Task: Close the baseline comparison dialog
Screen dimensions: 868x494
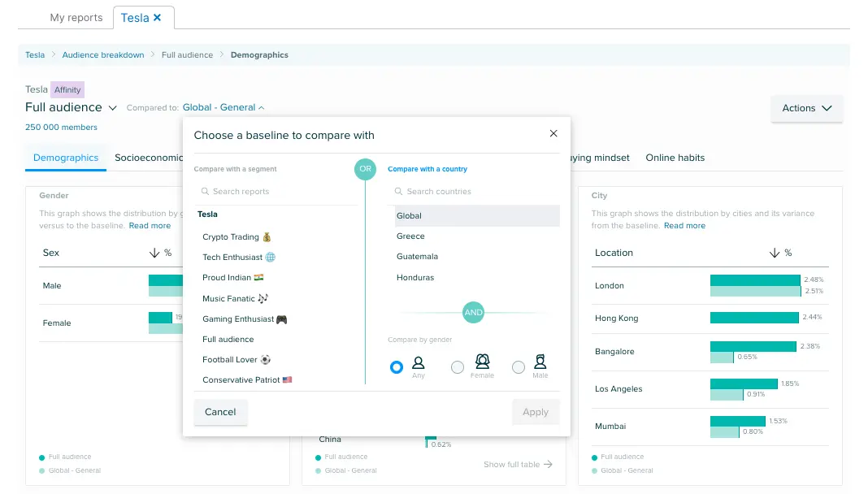Action: [553, 134]
